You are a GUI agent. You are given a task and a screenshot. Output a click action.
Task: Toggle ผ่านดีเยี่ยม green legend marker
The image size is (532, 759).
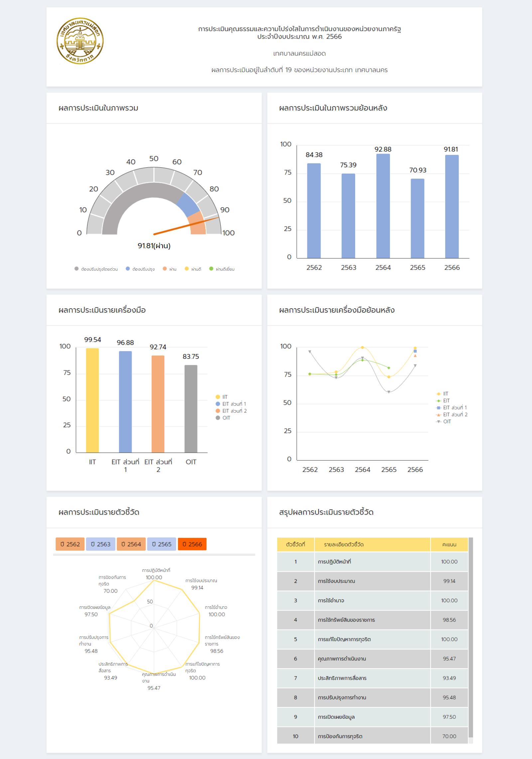pyautogui.click(x=222, y=269)
